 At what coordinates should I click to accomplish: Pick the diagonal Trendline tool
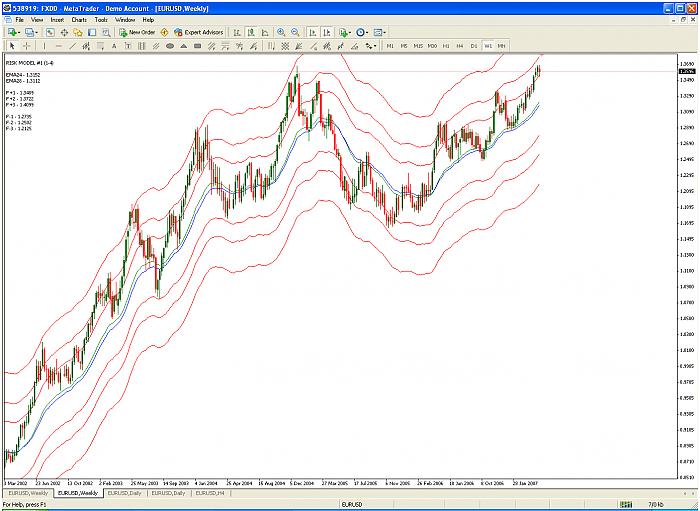72,46
